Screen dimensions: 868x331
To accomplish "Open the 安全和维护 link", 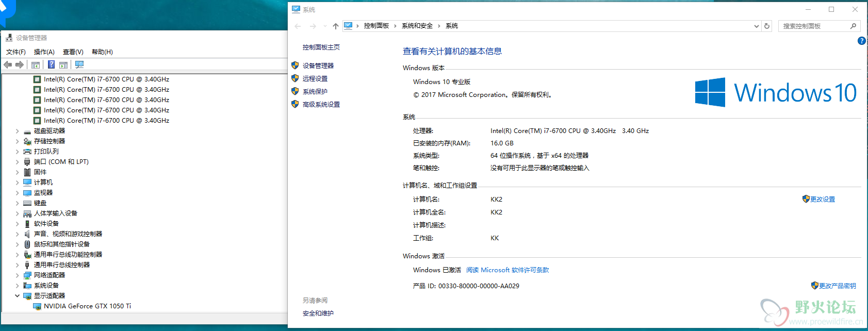I will click(318, 313).
